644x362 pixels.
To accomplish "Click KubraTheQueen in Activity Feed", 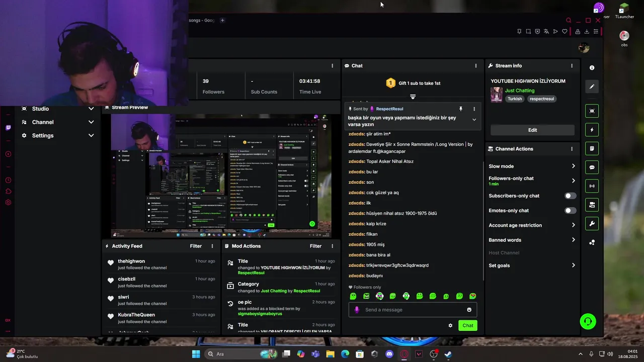I will (136, 315).
